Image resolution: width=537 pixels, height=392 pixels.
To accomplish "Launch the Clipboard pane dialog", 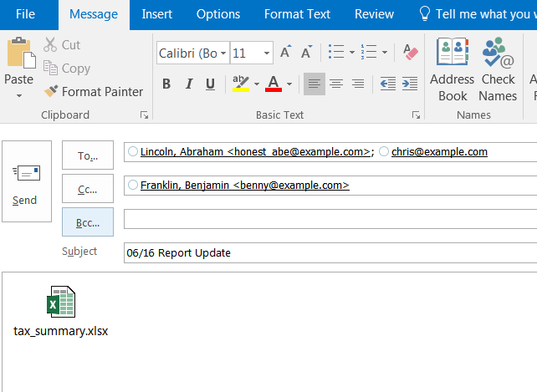I will (x=144, y=115).
